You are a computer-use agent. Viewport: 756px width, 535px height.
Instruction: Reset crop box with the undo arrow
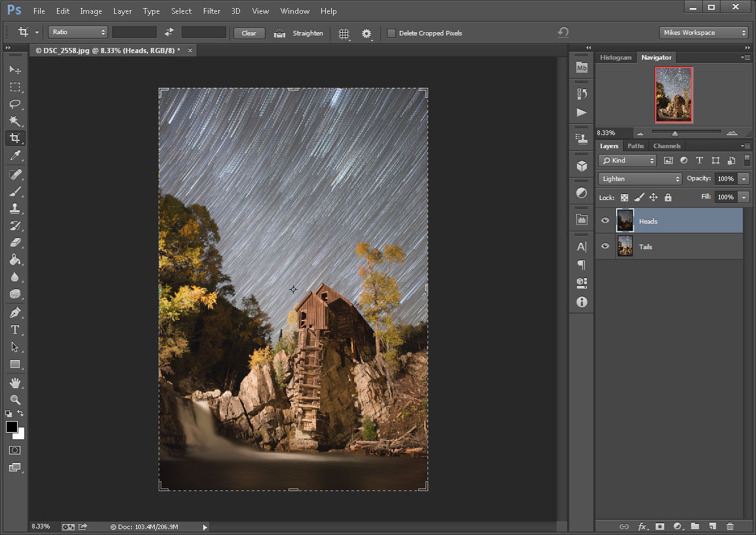563,32
